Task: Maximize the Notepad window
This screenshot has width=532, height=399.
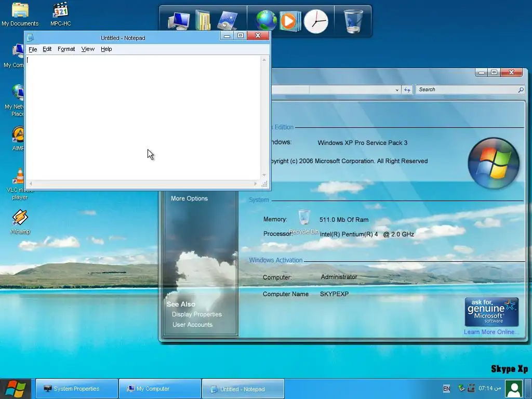Action: coord(241,35)
